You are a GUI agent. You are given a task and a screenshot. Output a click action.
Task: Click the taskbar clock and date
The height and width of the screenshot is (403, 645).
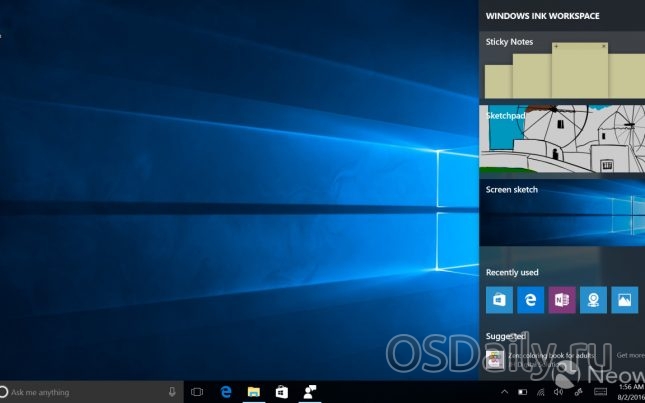coord(630,392)
